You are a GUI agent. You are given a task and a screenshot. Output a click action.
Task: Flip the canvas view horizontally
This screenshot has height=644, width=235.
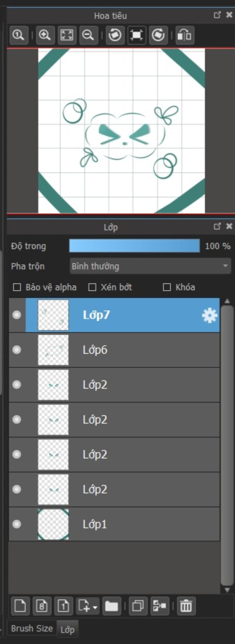pos(185,35)
